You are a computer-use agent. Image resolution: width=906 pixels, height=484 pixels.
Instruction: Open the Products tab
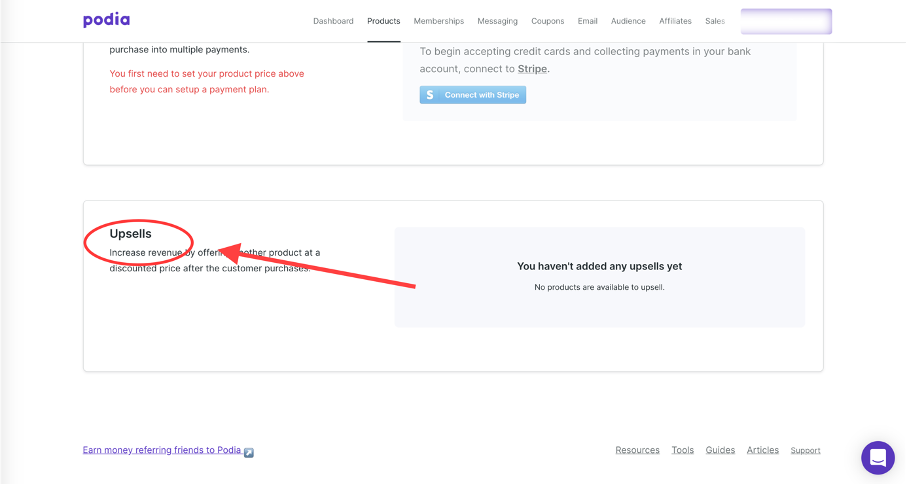384,21
